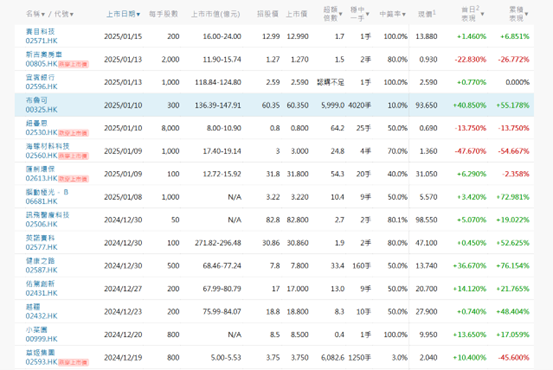This screenshot has height=370, width=553.
Task: Open stock code 02596.HK link
Action: [x=41, y=86]
